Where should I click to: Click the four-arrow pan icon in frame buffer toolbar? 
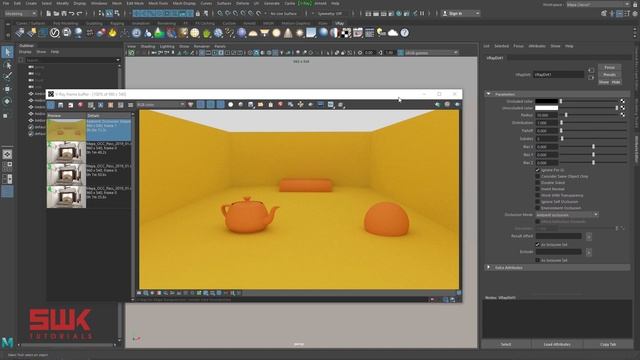(300, 105)
